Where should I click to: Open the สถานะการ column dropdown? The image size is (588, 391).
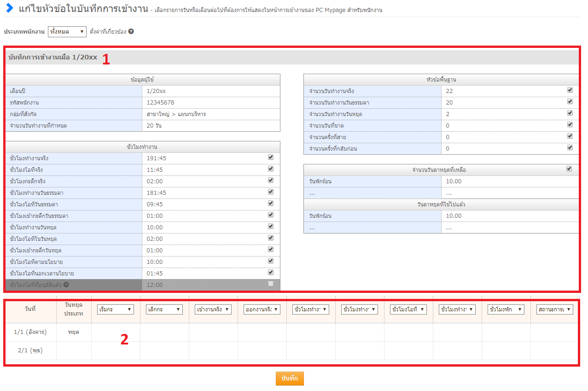pos(555,309)
